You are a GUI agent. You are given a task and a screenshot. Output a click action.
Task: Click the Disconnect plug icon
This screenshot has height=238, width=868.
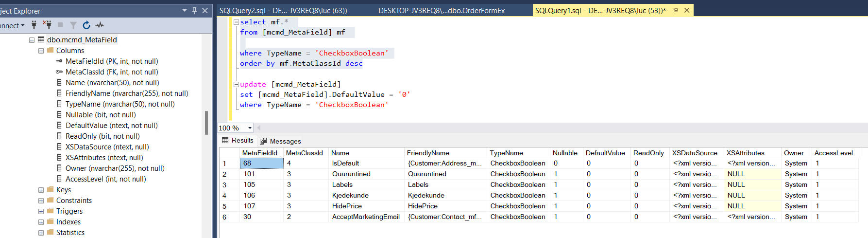pyautogui.click(x=47, y=25)
